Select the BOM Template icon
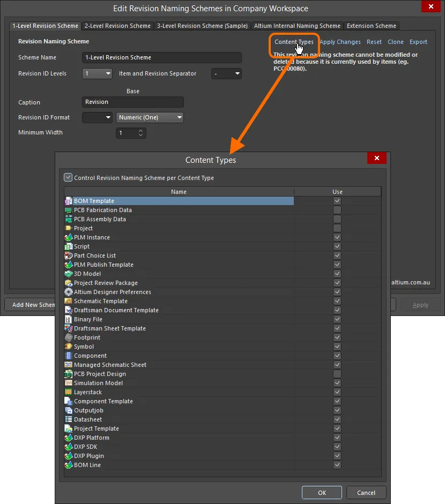Viewport: 445px width, 504px height. (x=68, y=201)
